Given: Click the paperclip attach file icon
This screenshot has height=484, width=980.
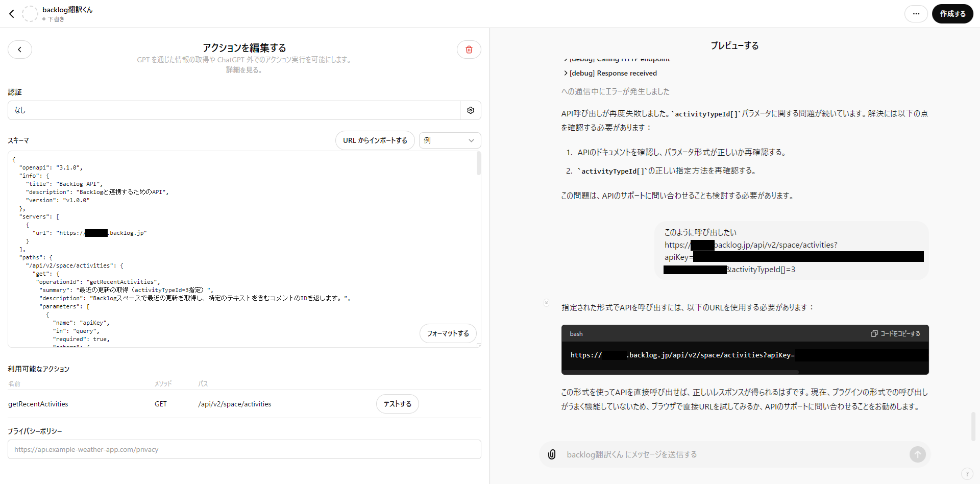Looking at the screenshot, I should tap(552, 454).
